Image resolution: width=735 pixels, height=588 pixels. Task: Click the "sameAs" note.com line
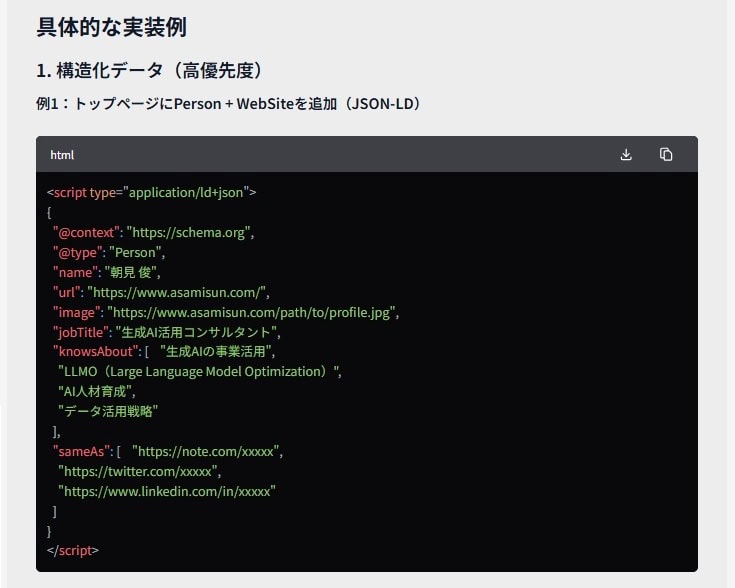pos(168,452)
